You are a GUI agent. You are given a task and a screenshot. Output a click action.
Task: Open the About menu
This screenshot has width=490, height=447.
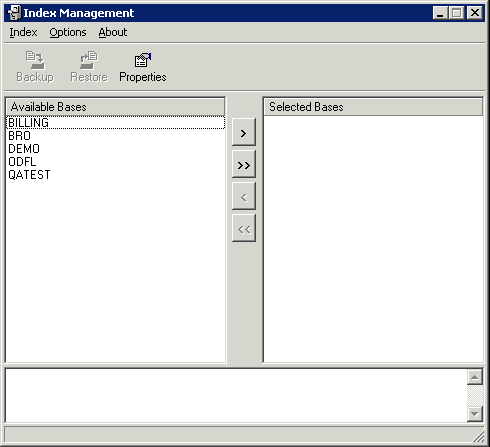click(113, 32)
